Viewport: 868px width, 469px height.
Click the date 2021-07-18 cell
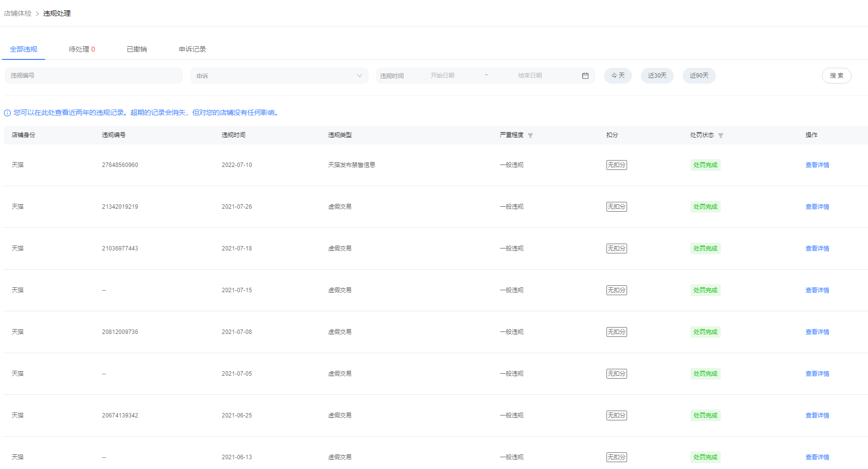pyautogui.click(x=237, y=248)
